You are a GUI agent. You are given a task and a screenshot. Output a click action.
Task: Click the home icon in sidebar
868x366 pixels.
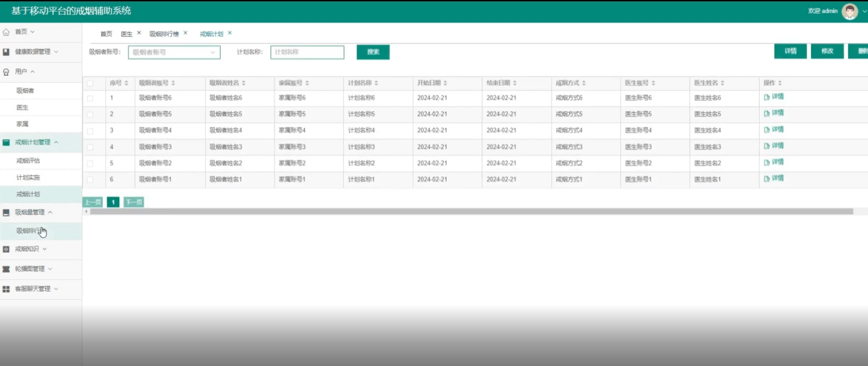pos(6,32)
